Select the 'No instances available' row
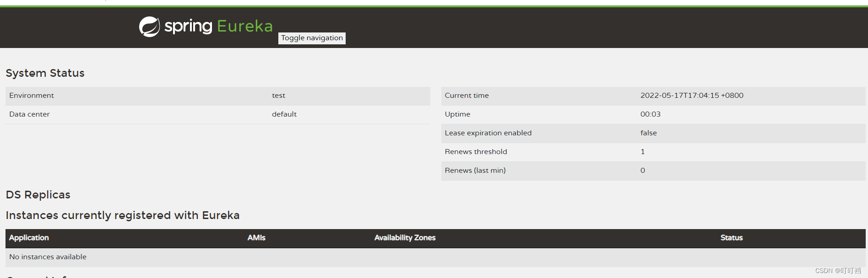 pos(435,257)
